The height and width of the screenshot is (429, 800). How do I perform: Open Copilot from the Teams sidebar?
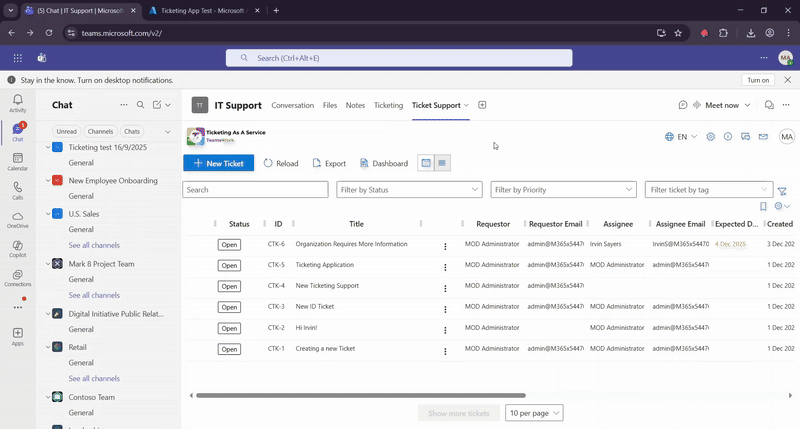17,248
